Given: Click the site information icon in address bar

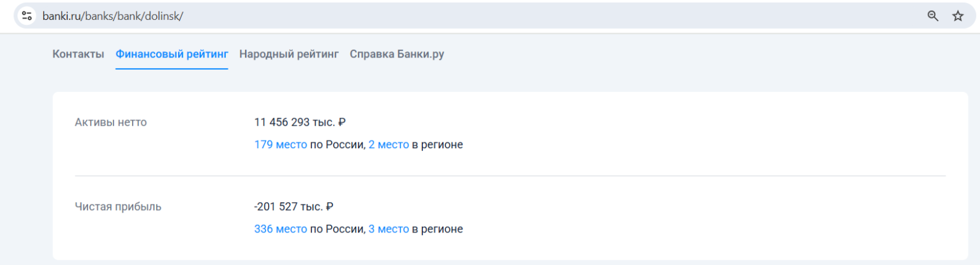Looking at the screenshot, I should (x=27, y=16).
